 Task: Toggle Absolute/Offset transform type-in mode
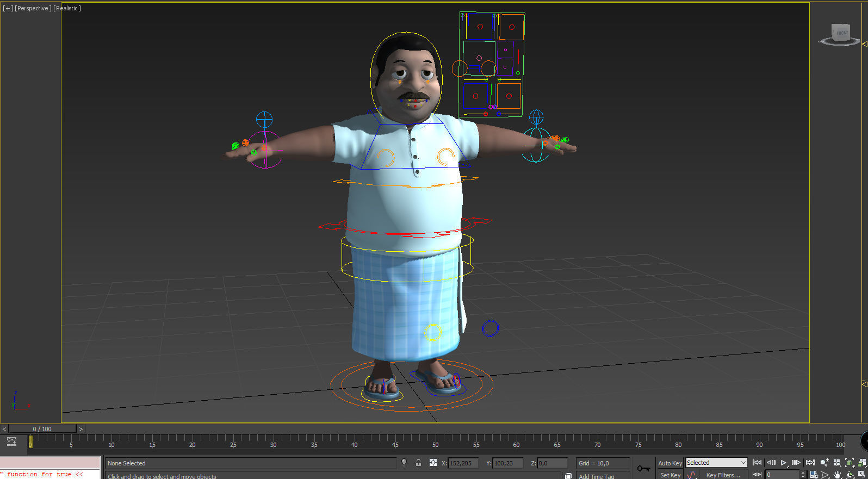433,463
